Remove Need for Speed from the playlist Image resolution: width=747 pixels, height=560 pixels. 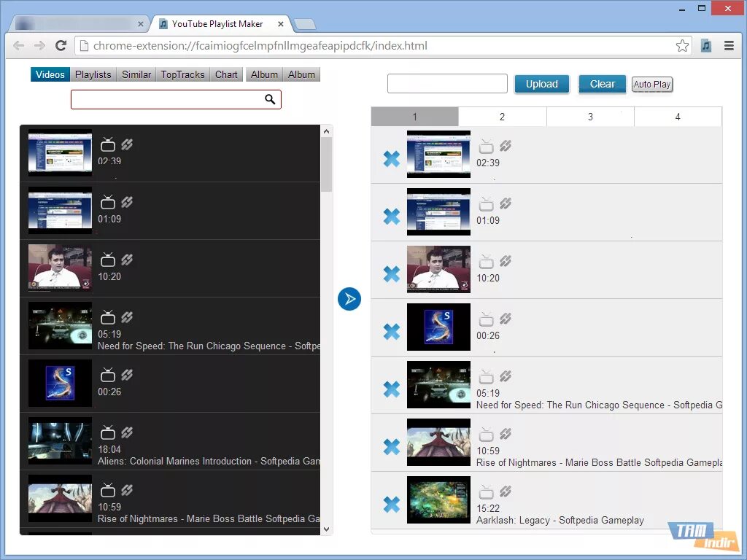tap(392, 389)
